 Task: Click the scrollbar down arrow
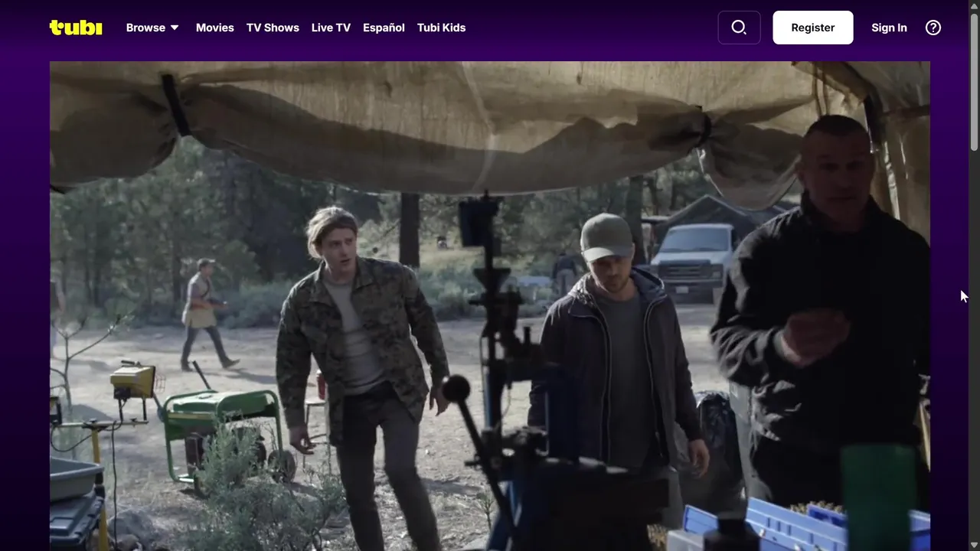coord(974,546)
